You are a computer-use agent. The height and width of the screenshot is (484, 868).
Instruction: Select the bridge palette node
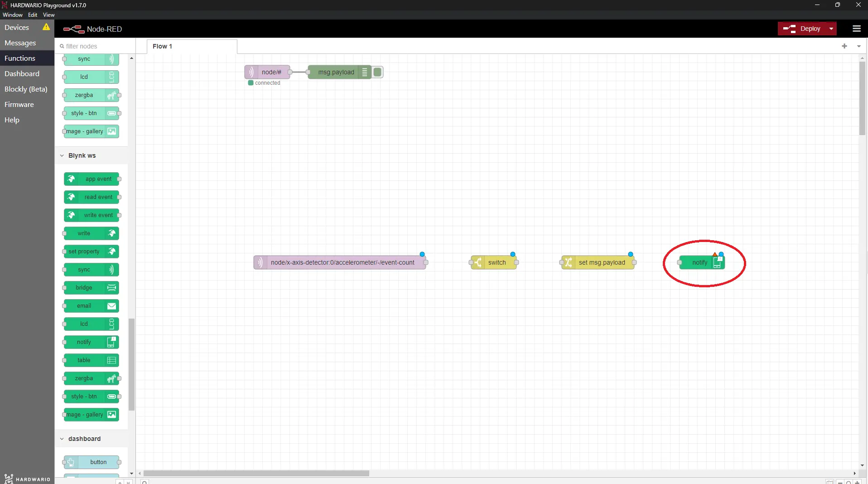(92, 288)
